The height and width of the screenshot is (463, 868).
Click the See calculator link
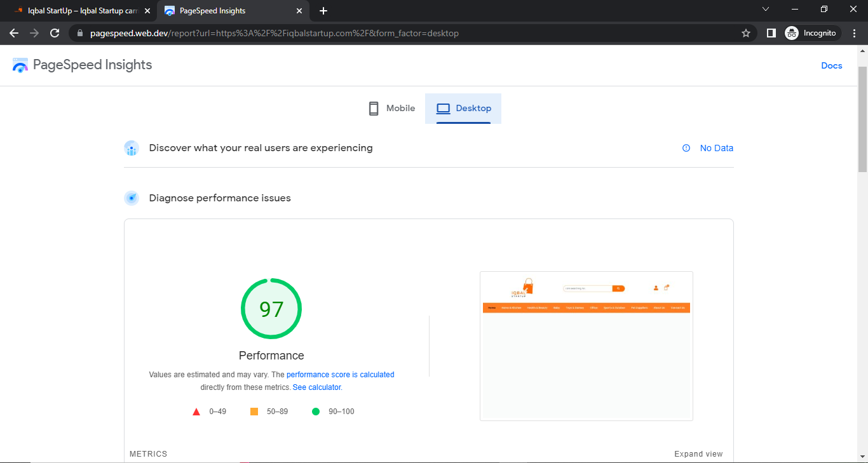point(316,387)
